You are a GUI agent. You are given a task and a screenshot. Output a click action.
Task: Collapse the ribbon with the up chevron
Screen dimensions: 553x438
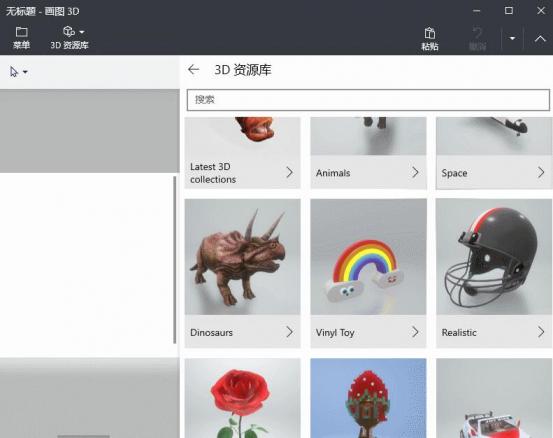coord(540,38)
